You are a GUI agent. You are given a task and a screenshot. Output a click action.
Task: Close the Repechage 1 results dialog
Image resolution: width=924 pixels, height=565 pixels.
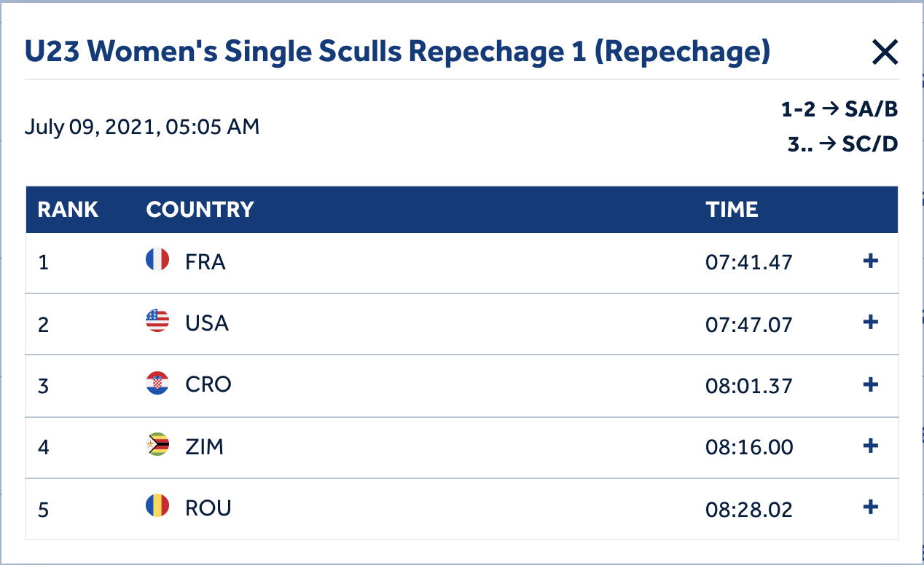point(885,52)
